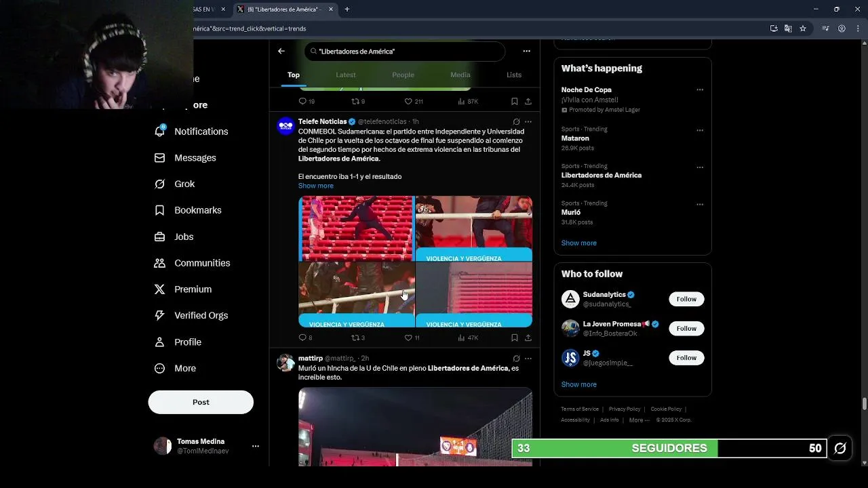Click the page vertical scrollbar thumb
This screenshot has height=488, width=868.
coord(865,404)
